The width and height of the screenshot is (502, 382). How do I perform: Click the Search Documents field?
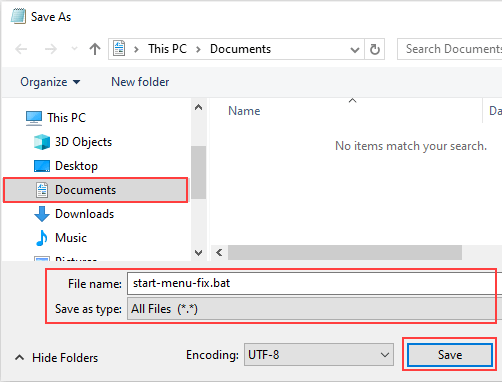pyautogui.click(x=450, y=49)
